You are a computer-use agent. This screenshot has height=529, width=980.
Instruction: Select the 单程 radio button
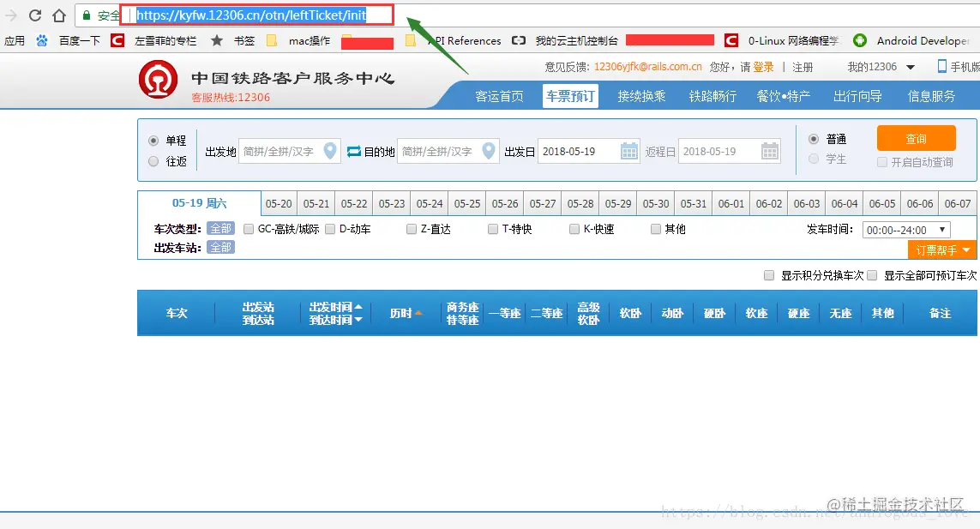[153, 141]
